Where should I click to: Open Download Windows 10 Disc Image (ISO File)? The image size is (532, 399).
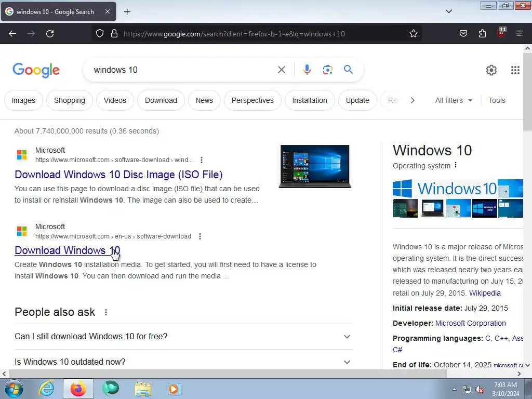click(x=119, y=175)
